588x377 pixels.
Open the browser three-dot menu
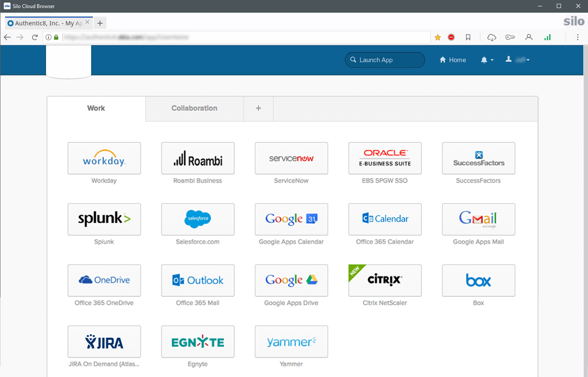coord(578,37)
